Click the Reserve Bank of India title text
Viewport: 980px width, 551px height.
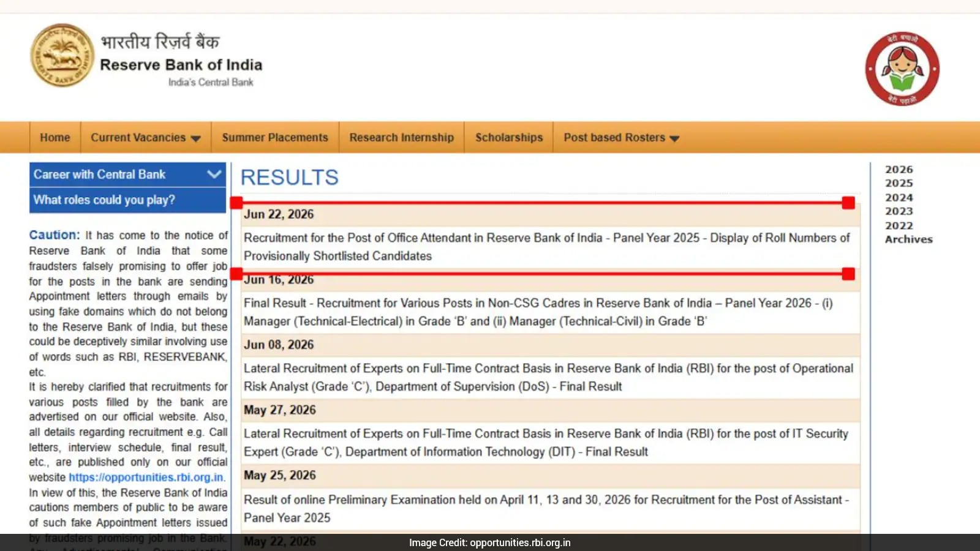pos(181,65)
